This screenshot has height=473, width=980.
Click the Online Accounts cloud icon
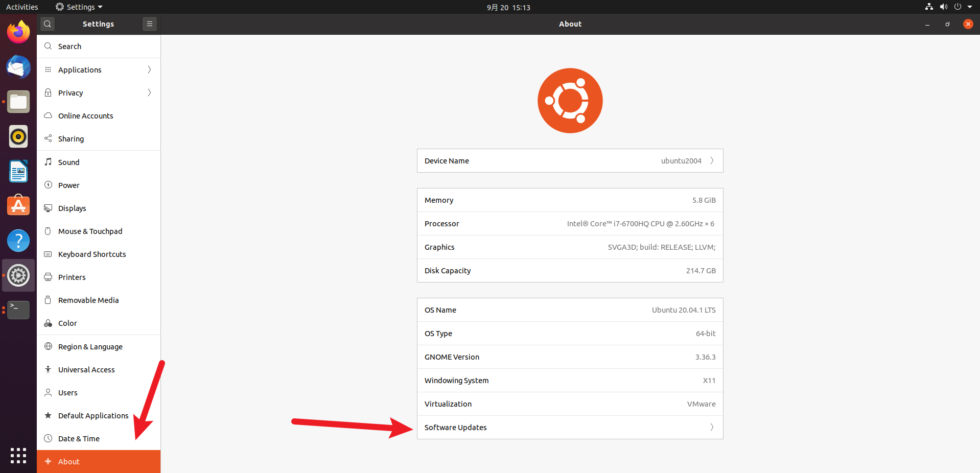pyautogui.click(x=48, y=115)
